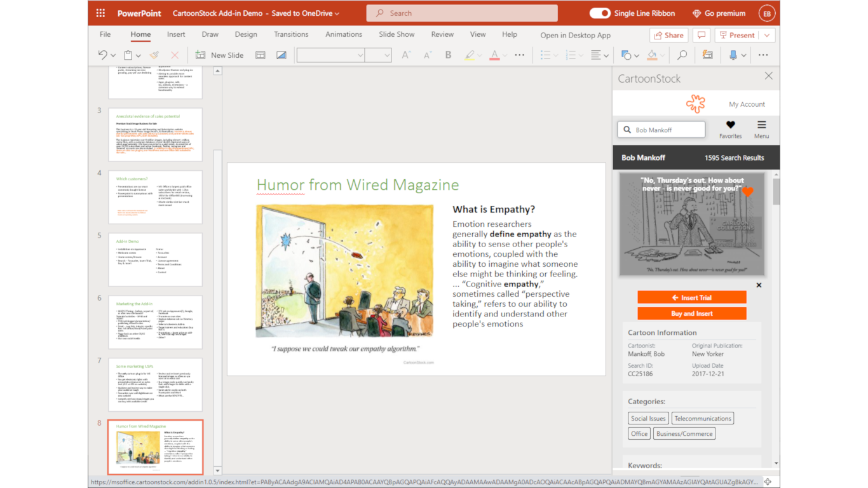Screen dimensions: 868x488
Task: Click the Buy and Insert button
Action: [x=691, y=313]
